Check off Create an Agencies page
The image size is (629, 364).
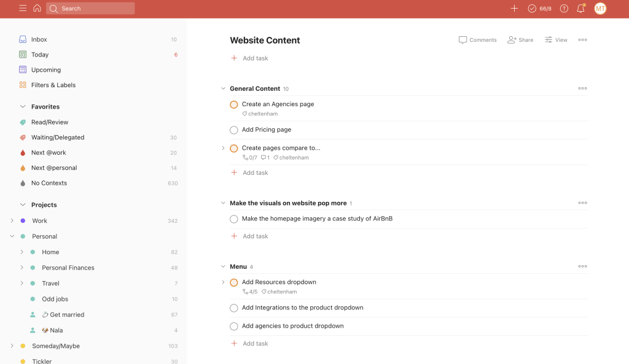click(234, 104)
